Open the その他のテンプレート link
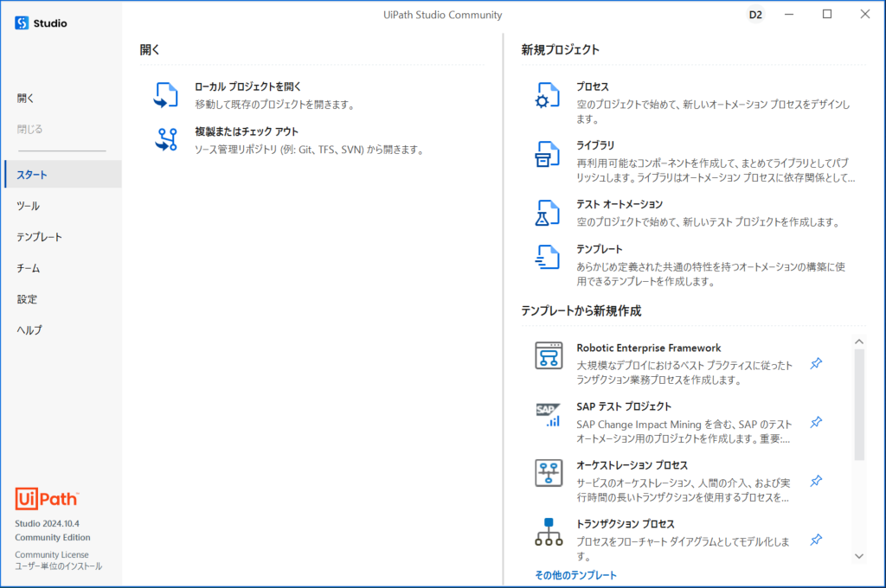886x588 pixels. pyautogui.click(x=575, y=575)
